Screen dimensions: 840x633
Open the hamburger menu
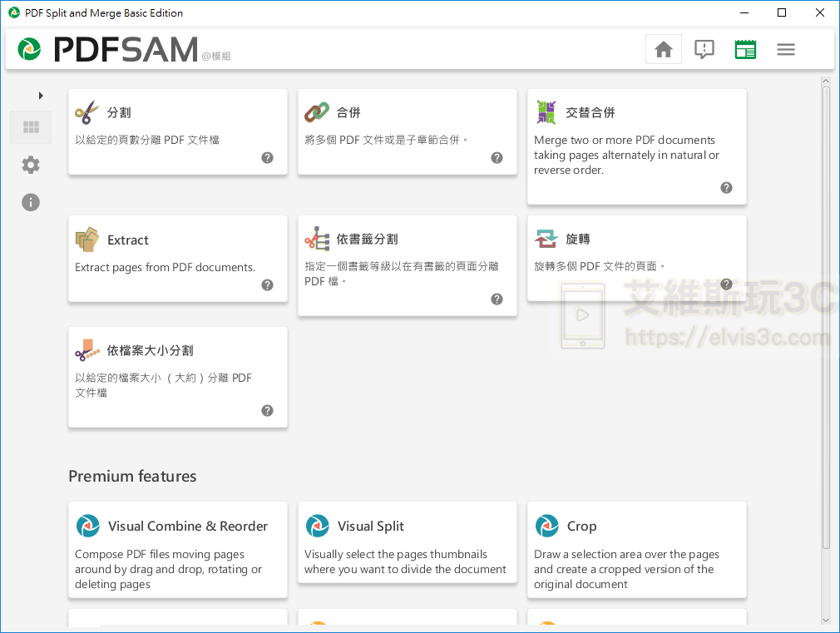[785, 49]
